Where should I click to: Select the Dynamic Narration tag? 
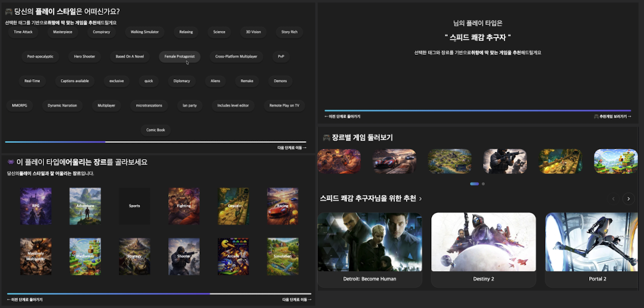tap(63, 106)
